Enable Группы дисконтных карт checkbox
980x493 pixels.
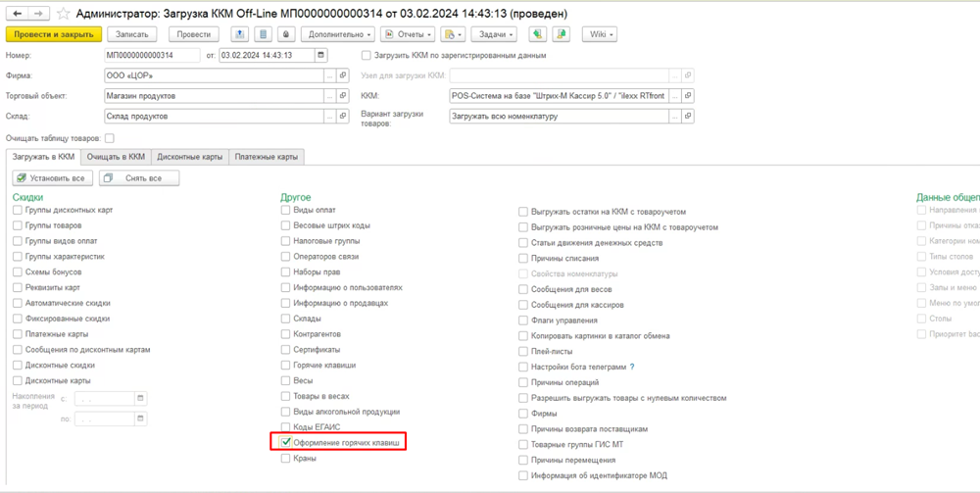(18, 211)
